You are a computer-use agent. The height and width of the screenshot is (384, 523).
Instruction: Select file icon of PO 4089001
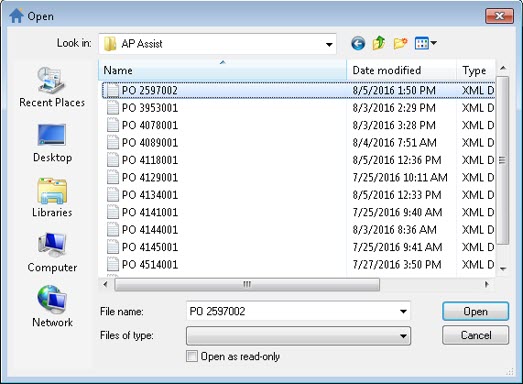[113, 142]
